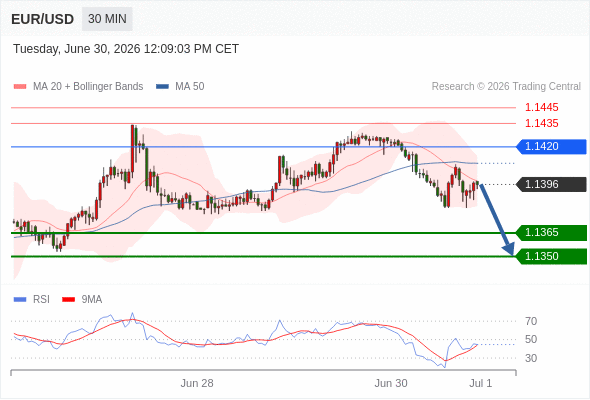
Task: Click the RSI 30 level label
Action: (531, 358)
